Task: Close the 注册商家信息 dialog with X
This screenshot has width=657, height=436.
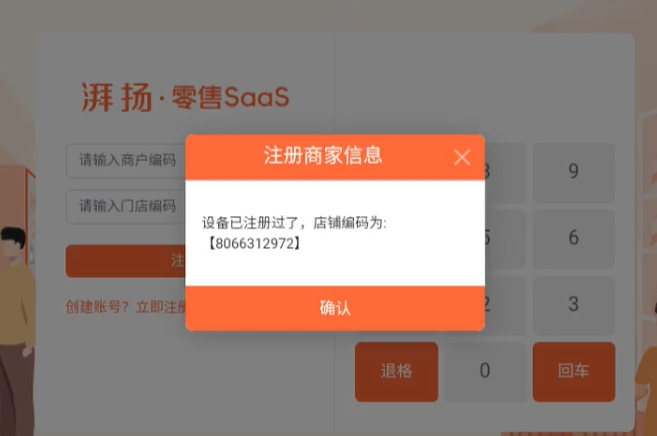Action: [462, 157]
